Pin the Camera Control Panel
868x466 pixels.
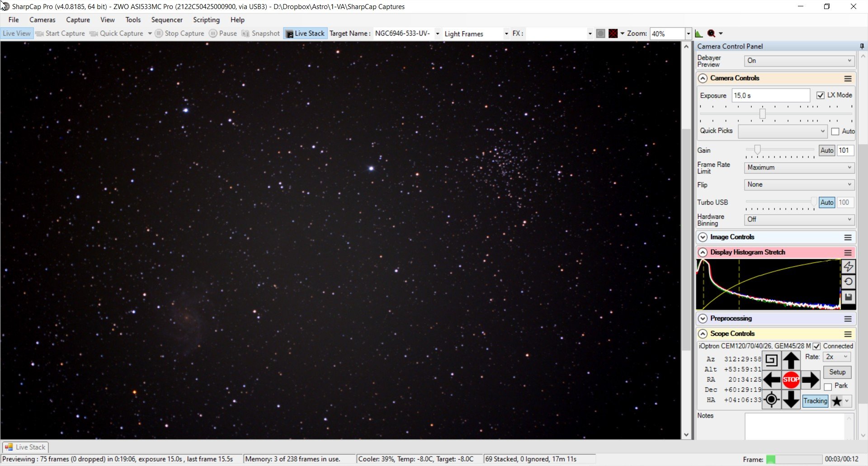coord(862,46)
